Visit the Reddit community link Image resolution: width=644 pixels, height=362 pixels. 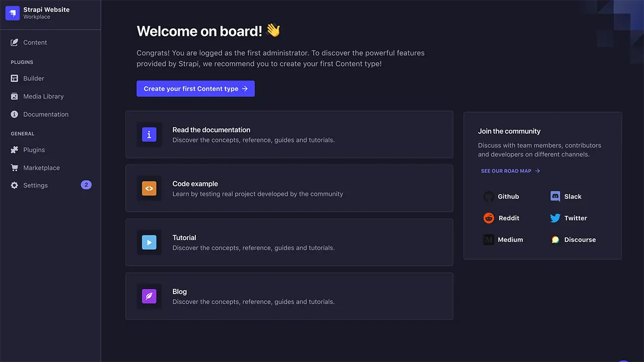point(501,218)
